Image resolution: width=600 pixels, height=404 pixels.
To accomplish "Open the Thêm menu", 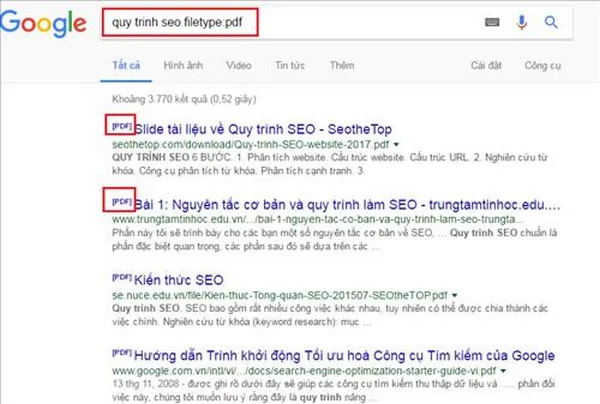I will (x=341, y=65).
